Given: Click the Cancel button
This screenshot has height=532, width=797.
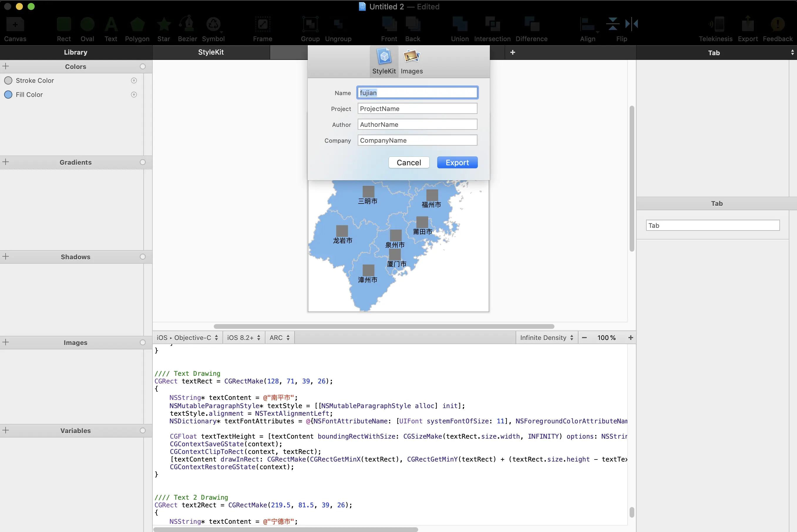Looking at the screenshot, I should pyautogui.click(x=408, y=163).
